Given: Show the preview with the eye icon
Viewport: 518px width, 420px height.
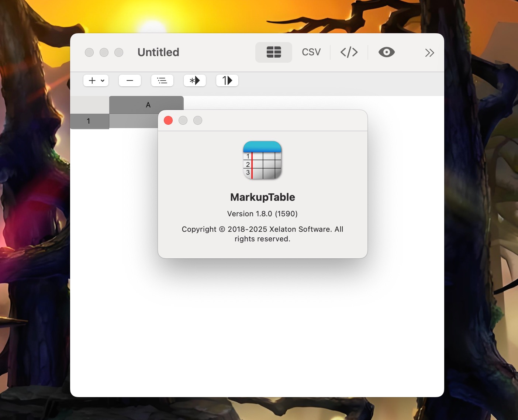Looking at the screenshot, I should pos(387,52).
